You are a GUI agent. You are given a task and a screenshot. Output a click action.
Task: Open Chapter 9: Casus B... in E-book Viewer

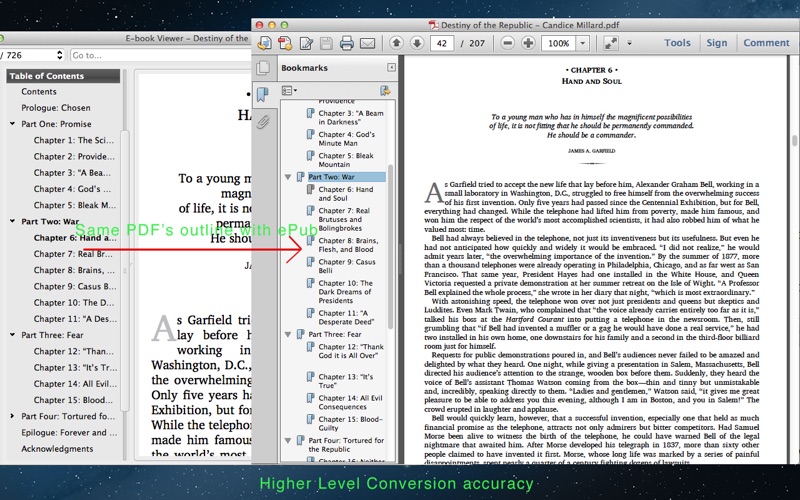coord(75,286)
